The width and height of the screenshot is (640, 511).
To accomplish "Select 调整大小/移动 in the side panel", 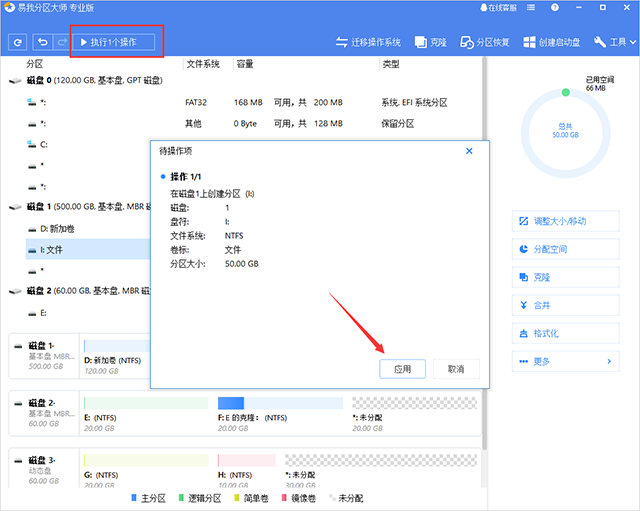I will pos(565,220).
